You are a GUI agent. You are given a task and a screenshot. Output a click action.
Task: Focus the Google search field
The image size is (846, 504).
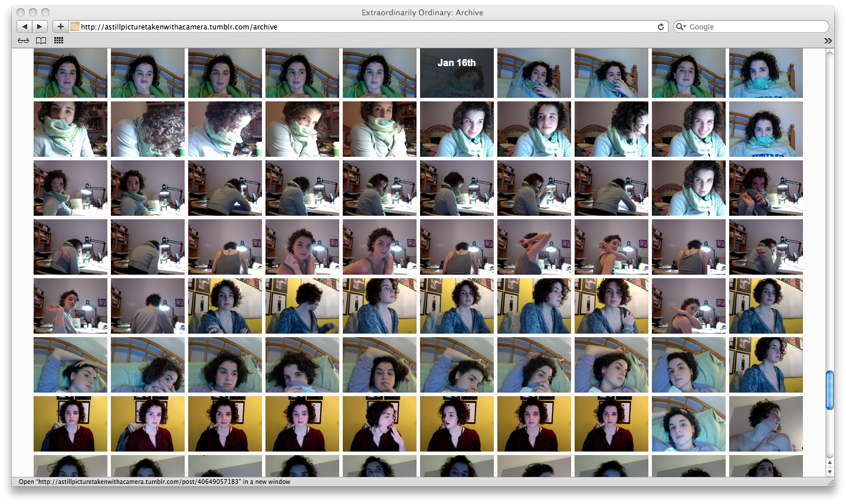click(749, 26)
